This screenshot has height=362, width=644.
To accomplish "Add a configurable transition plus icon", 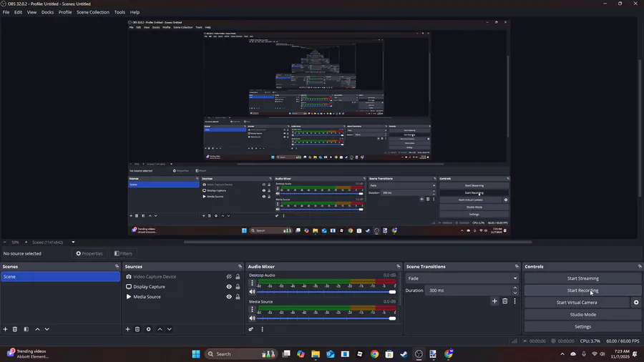I will tap(494, 301).
